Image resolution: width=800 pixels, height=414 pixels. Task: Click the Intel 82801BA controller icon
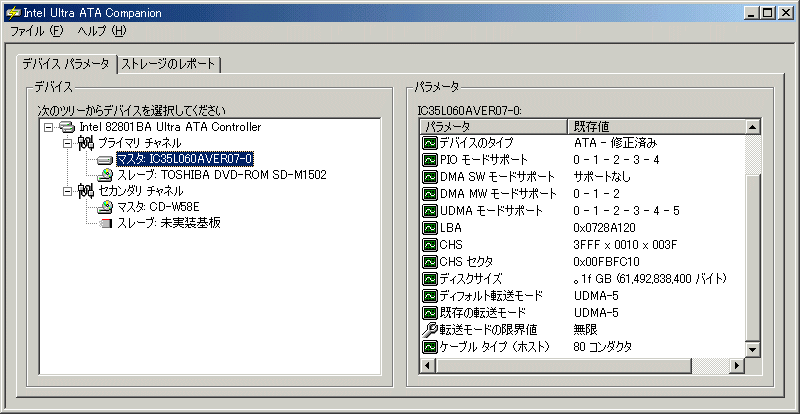(68, 127)
